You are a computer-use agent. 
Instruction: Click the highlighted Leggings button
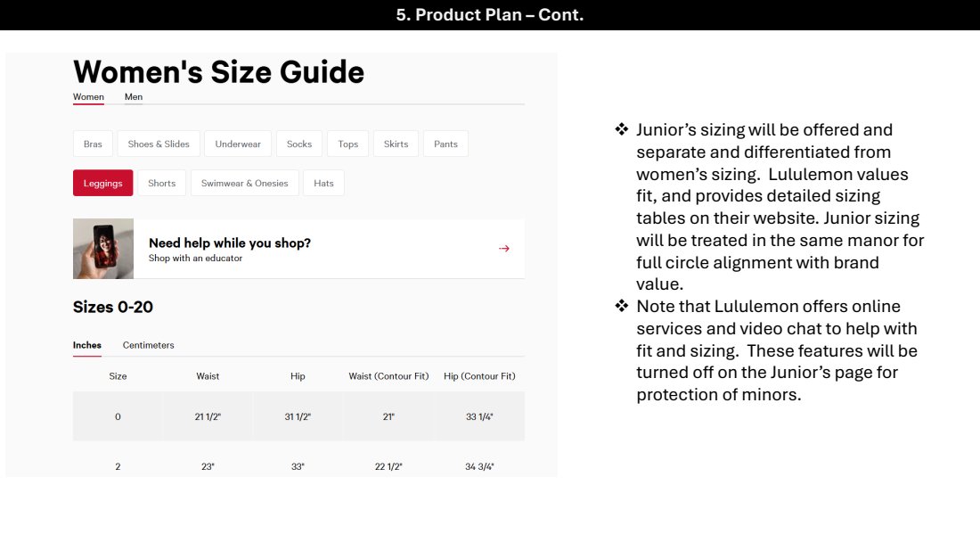point(103,184)
